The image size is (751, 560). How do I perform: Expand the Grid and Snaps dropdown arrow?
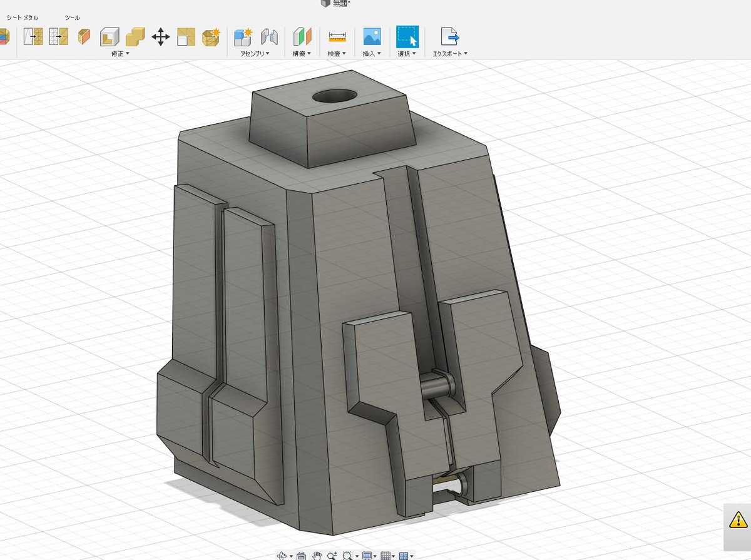pyautogui.click(x=394, y=556)
